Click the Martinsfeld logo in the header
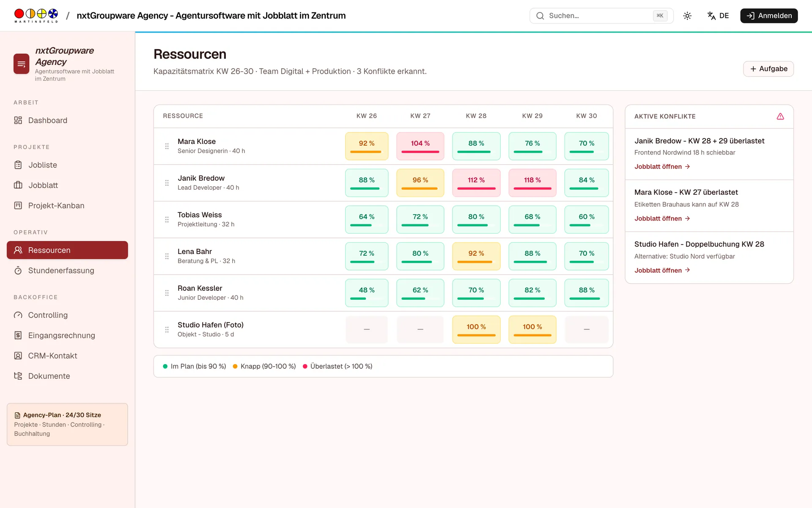 click(36, 16)
